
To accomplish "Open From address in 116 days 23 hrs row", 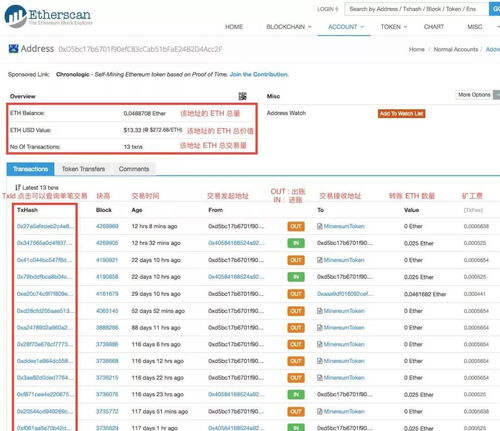I will (236, 394).
